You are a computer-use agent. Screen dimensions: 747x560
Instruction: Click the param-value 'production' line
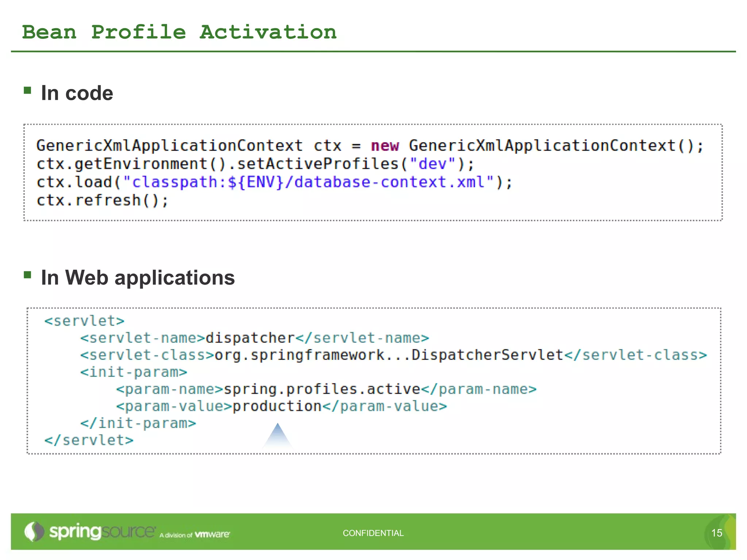click(282, 407)
